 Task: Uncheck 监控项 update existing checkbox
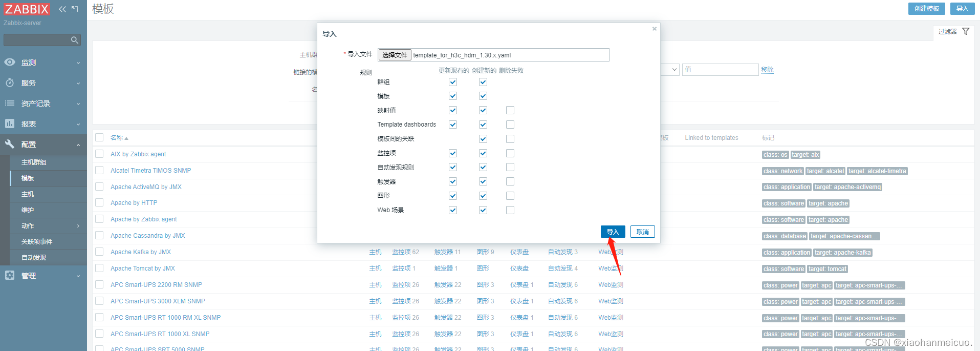click(x=453, y=153)
